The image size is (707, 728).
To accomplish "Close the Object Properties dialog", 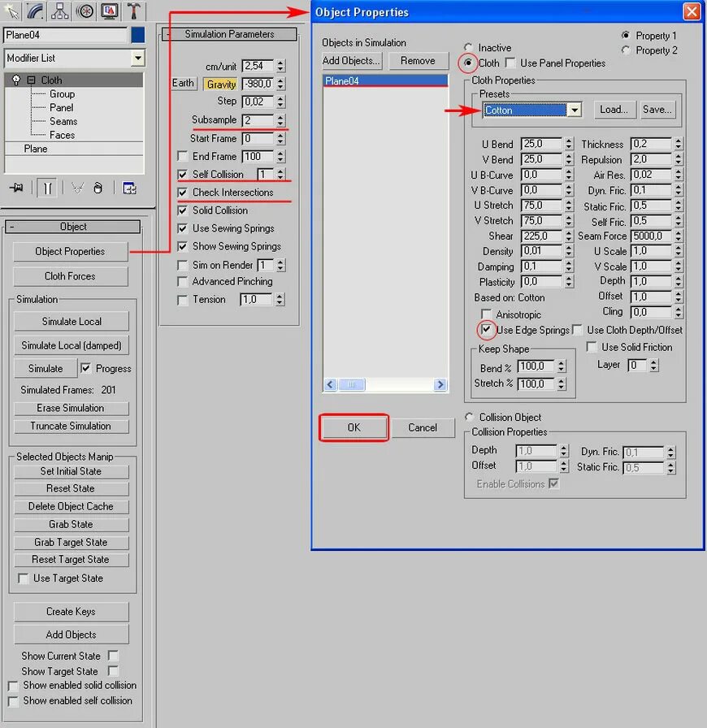I will tap(692, 11).
